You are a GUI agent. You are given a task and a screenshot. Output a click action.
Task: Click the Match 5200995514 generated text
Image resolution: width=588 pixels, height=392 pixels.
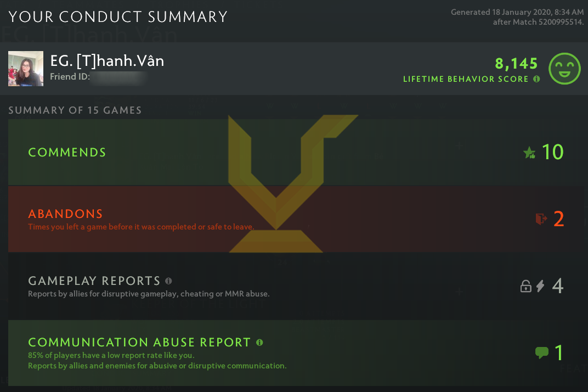pyautogui.click(x=539, y=22)
